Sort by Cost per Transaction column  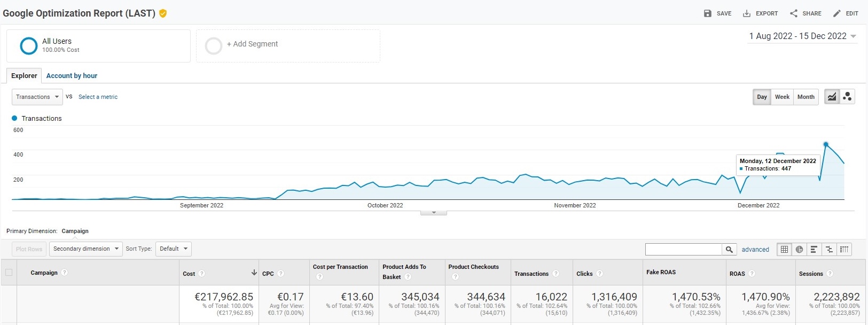pos(340,267)
